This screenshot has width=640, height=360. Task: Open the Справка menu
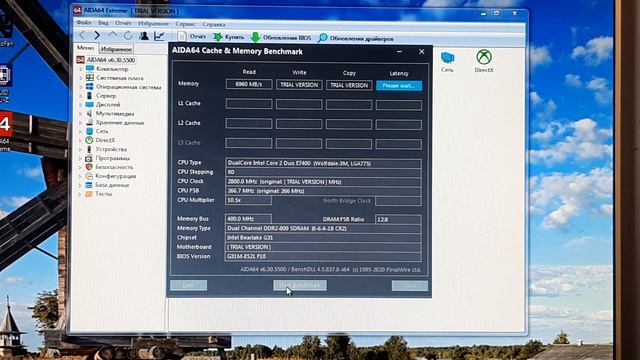[213, 24]
